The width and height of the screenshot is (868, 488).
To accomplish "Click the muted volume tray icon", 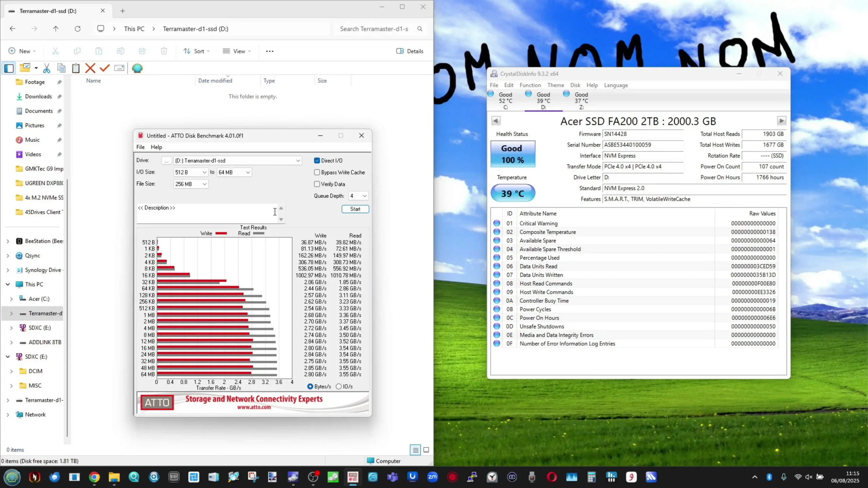I will pyautogui.click(x=809, y=477).
